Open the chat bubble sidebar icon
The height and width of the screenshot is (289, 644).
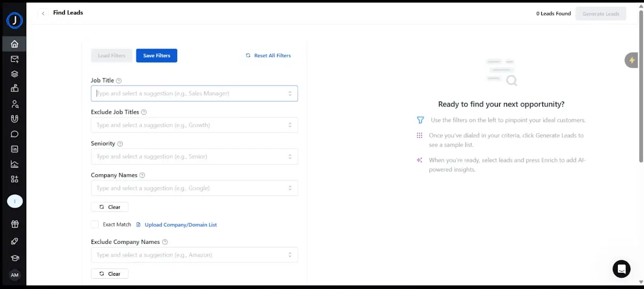coord(14,134)
